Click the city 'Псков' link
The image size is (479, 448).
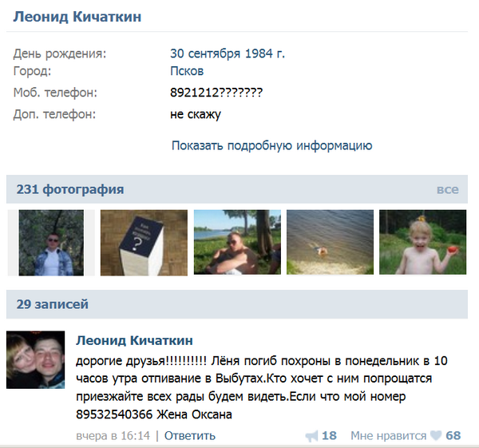pyautogui.click(x=187, y=71)
